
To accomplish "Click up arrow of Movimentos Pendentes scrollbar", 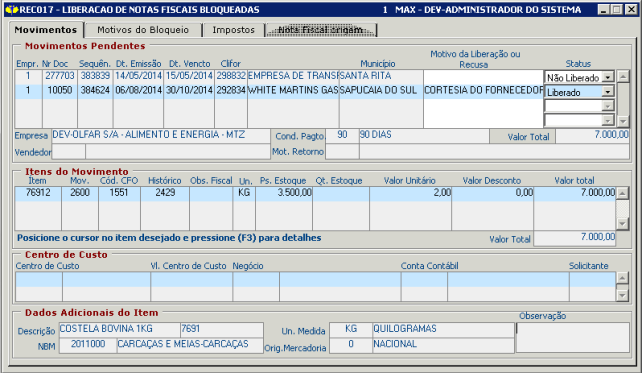I will pyautogui.click(x=623, y=77).
